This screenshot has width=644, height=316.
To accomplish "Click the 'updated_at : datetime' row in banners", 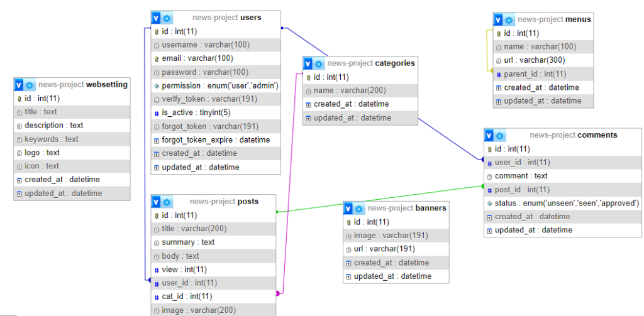I will click(x=396, y=276).
